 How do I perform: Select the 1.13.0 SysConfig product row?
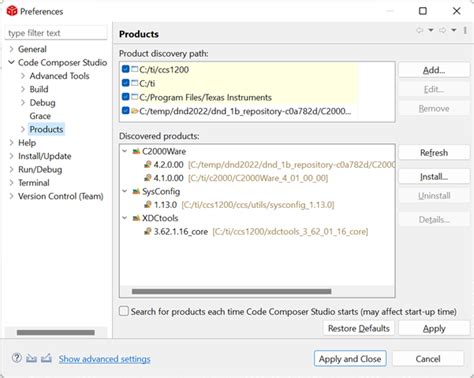point(239,205)
